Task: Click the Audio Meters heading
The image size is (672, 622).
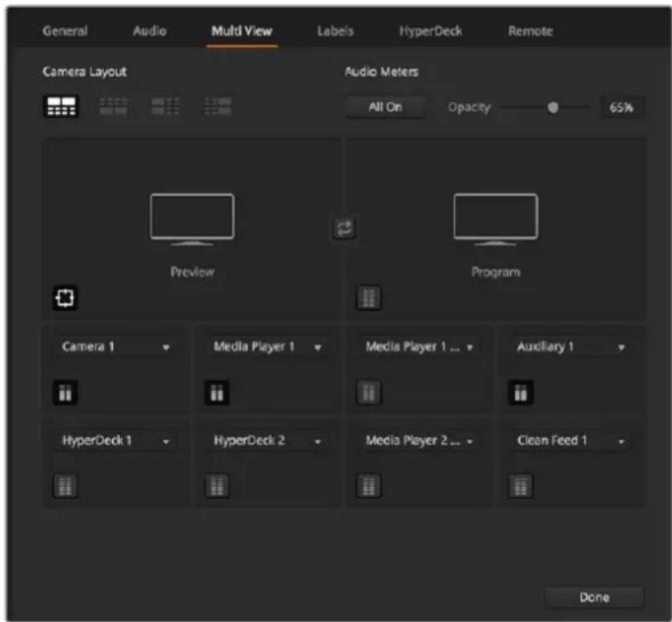Action: click(381, 72)
